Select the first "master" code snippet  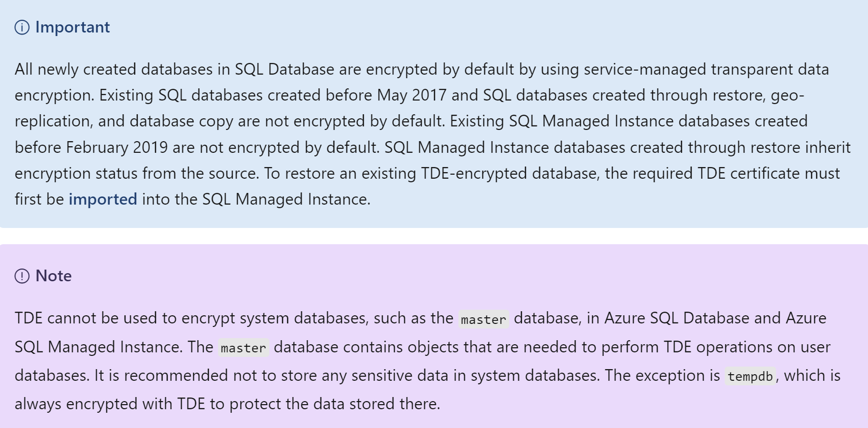483,319
